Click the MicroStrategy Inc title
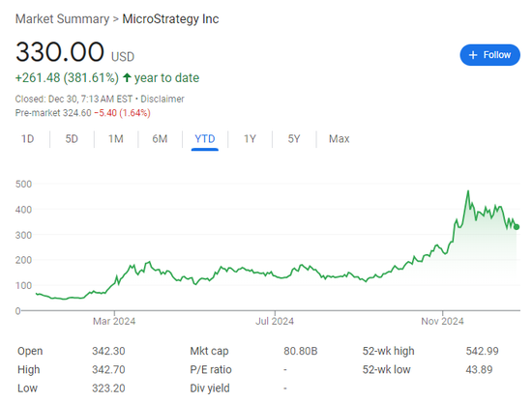This screenshot has height=402, width=532. [x=170, y=19]
